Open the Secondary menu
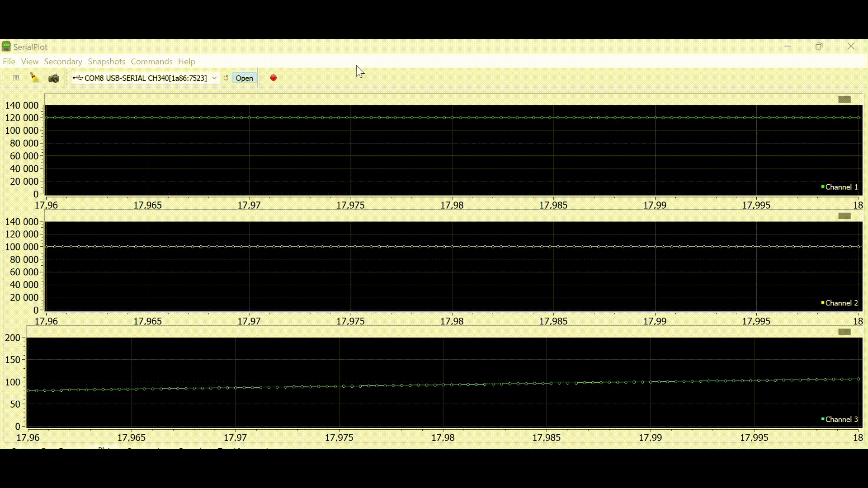Screen dimensions: 868x488 pyautogui.click(x=63, y=61)
